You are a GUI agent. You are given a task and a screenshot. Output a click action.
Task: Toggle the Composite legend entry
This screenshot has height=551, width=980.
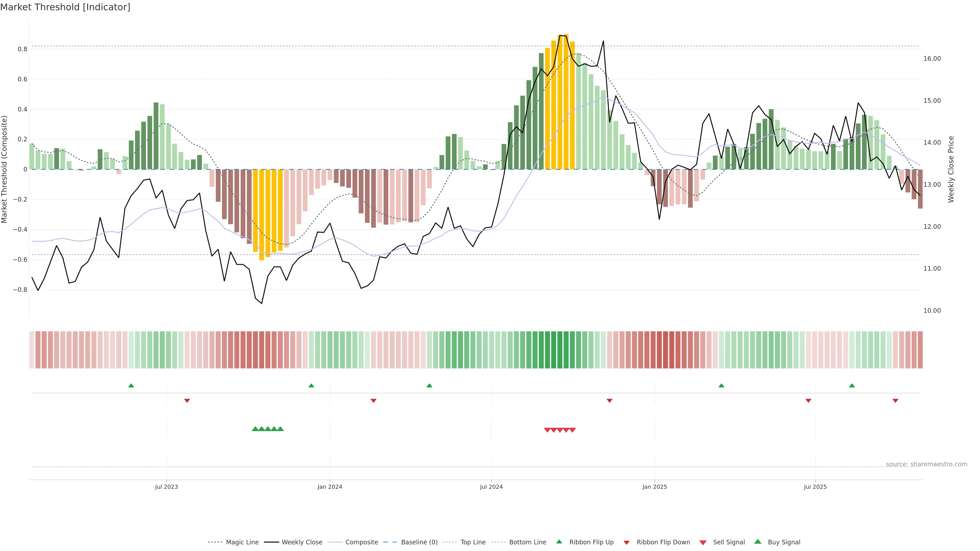pos(361,542)
